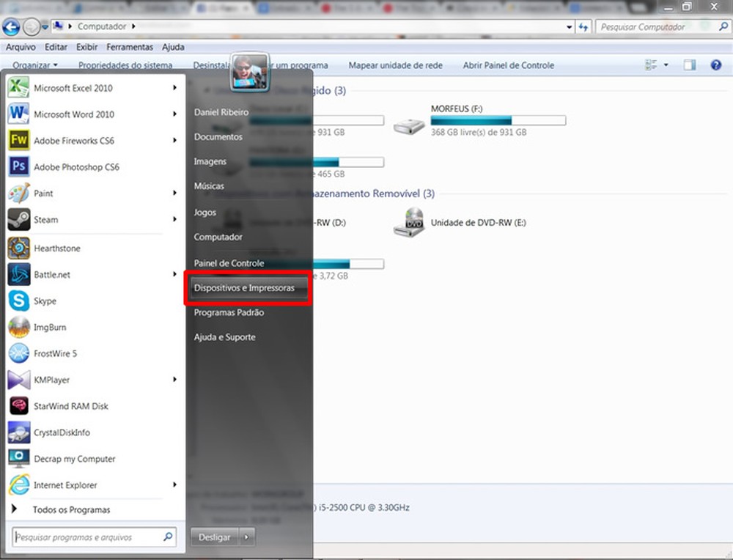Image resolution: width=733 pixels, height=560 pixels.
Task: Launch Hearthstone
Action: pos(56,248)
